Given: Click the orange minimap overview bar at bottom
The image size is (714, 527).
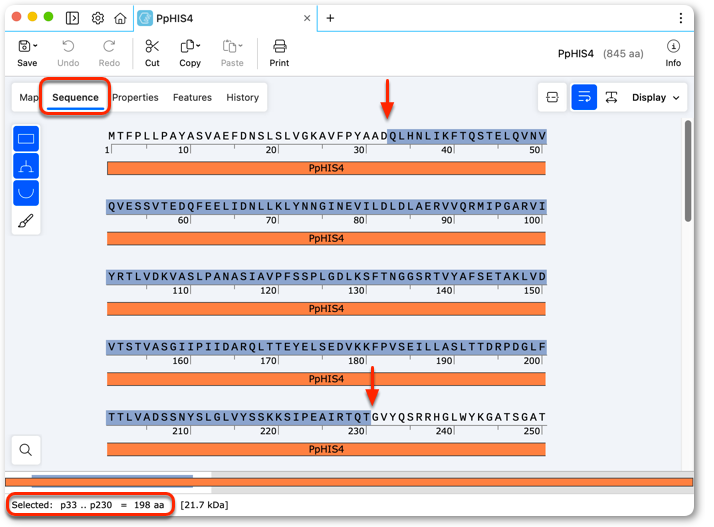Looking at the screenshot, I should (349, 482).
